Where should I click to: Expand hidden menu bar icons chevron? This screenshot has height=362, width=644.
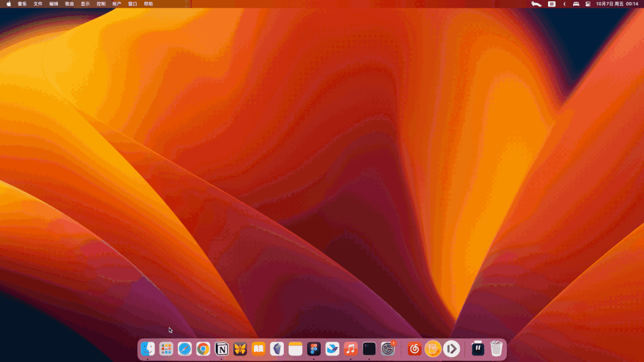(x=565, y=4)
